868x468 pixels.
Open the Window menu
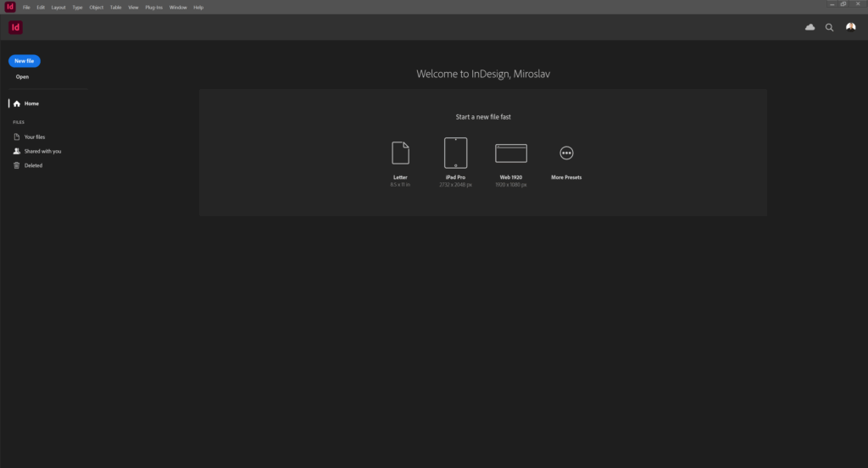click(178, 7)
